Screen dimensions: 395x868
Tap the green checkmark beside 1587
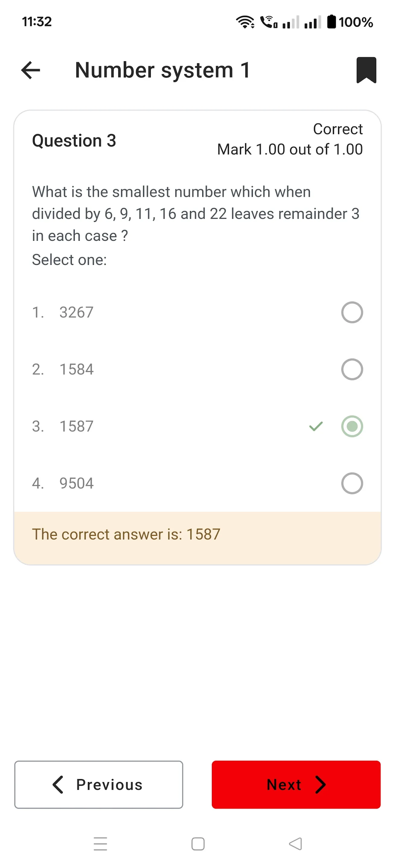(316, 426)
